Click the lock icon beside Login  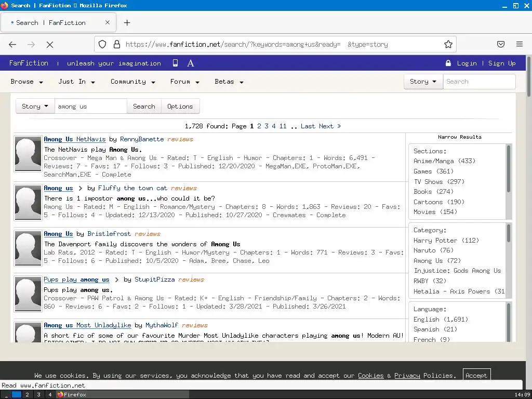pyautogui.click(x=448, y=63)
